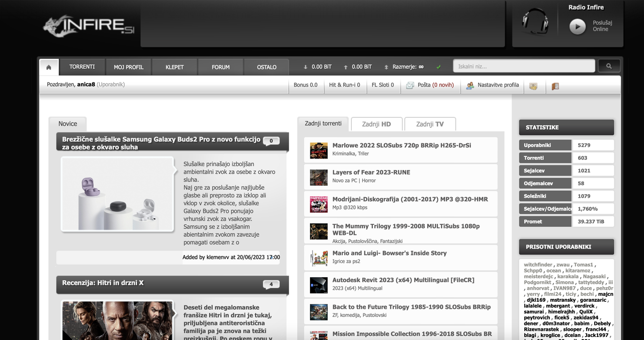Open Marlowe 2022 SLOSubs torrent link
This screenshot has height=340, width=644.
click(x=401, y=145)
